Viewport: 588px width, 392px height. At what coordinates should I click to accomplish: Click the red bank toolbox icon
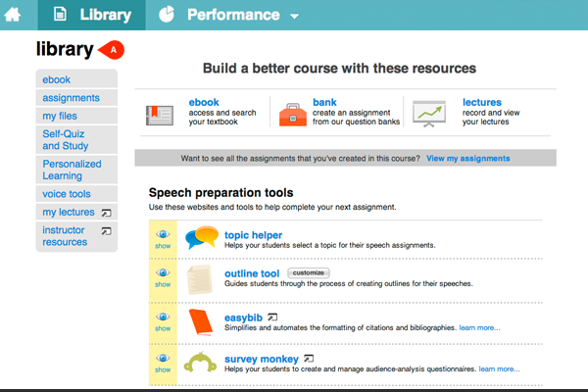pyautogui.click(x=291, y=115)
